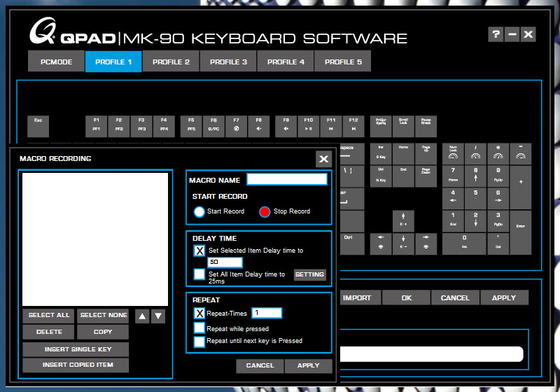
Task: Click the numpad asterisk gauge key
Action: coord(498,154)
